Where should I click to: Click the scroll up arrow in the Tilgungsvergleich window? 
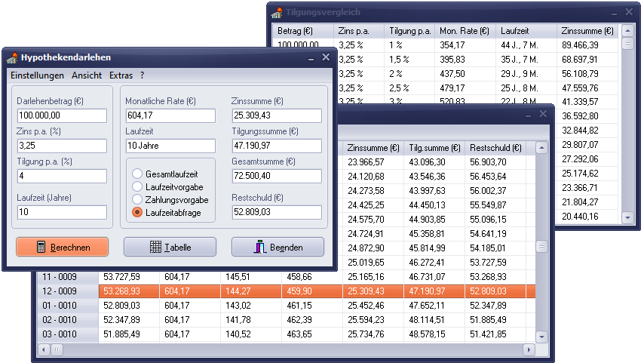627,31
